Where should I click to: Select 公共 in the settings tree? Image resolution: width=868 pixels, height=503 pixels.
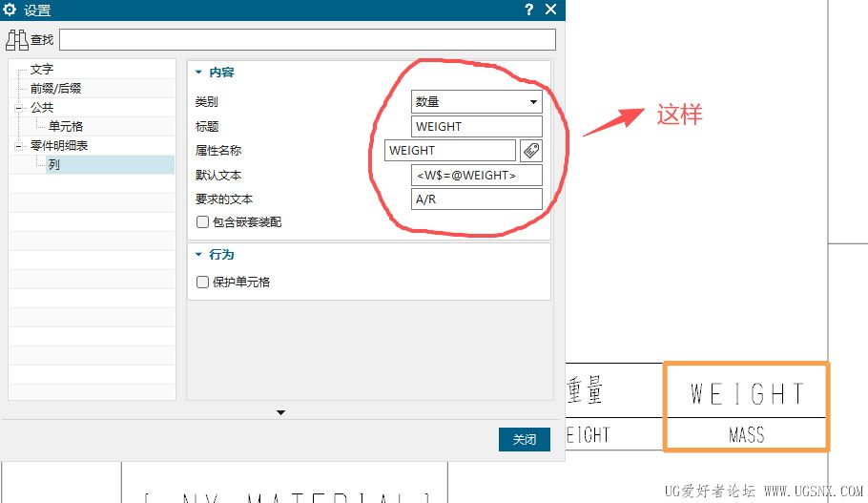coord(42,108)
